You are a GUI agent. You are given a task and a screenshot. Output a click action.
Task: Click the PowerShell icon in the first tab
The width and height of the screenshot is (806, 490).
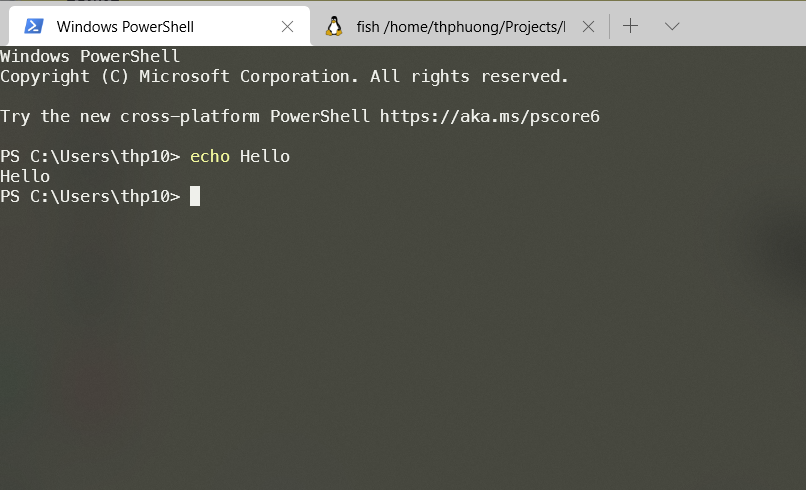tap(33, 26)
